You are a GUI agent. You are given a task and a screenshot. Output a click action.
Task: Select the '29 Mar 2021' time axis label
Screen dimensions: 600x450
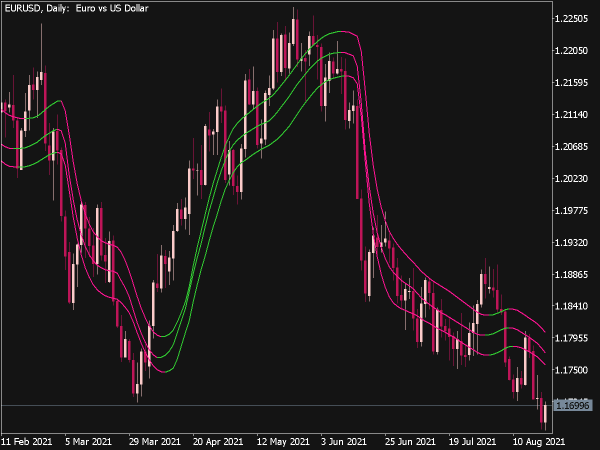point(155,442)
